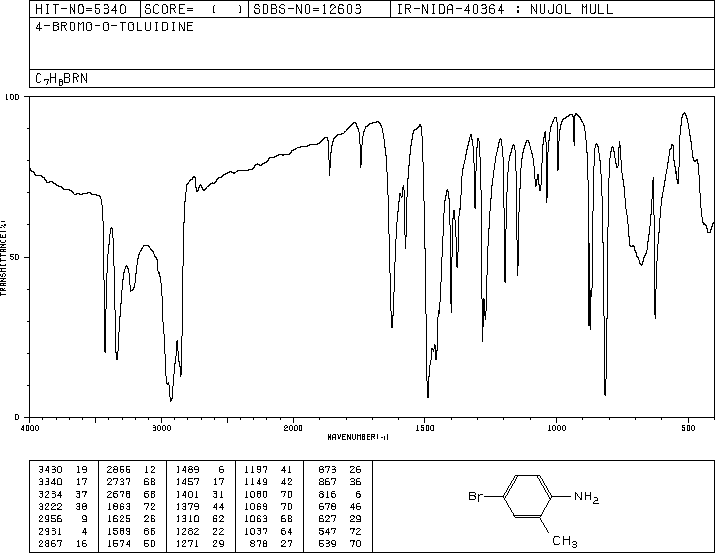715x553 pixels.
Task: Click peak table entry 1589
Action: 119,531
